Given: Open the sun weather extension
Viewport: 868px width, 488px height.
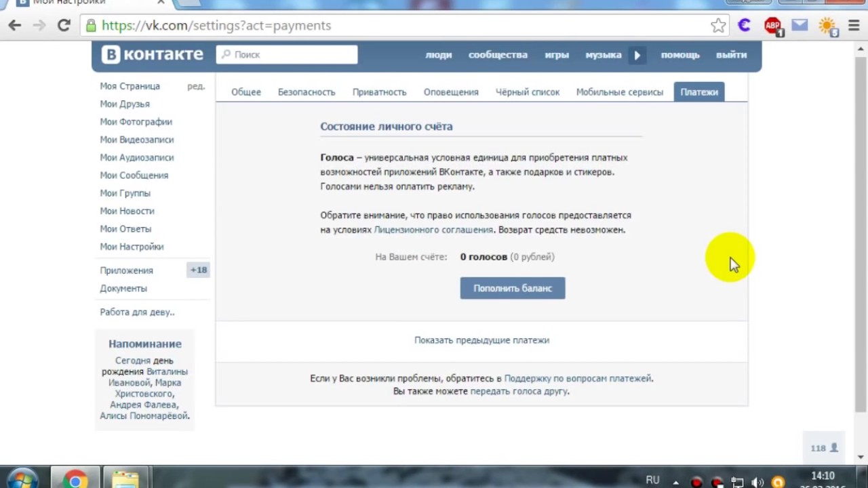Looking at the screenshot, I should 828,26.
